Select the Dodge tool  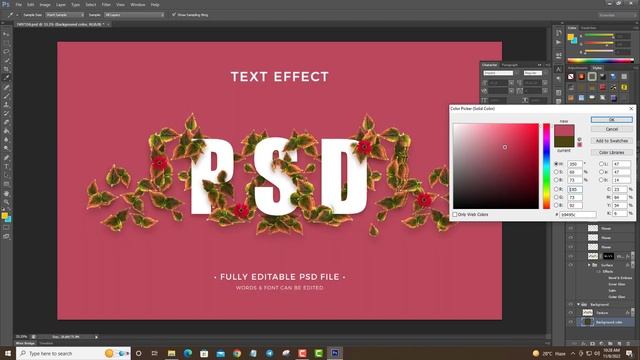point(6,148)
